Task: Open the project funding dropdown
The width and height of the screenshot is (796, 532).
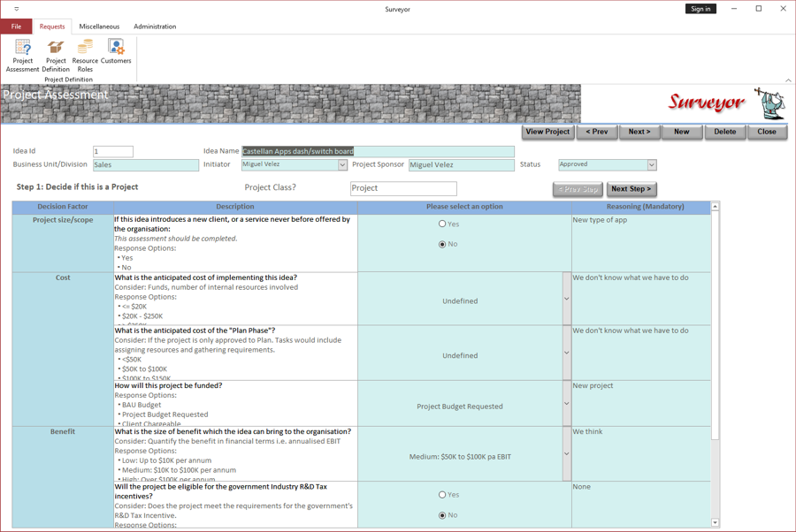Action: coord(567,404)
